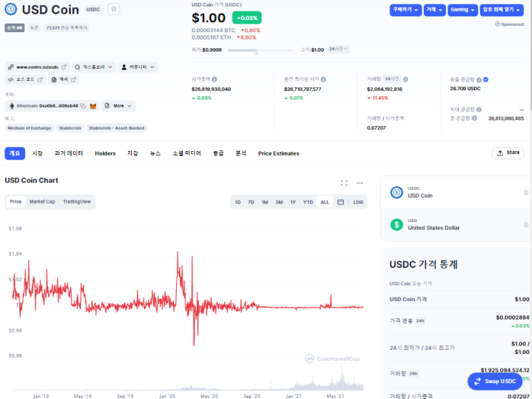Open volume 24h period dropdown
The width and height of the screenshot is (532, 399).
pyautogui.click(x=392, y=79)
